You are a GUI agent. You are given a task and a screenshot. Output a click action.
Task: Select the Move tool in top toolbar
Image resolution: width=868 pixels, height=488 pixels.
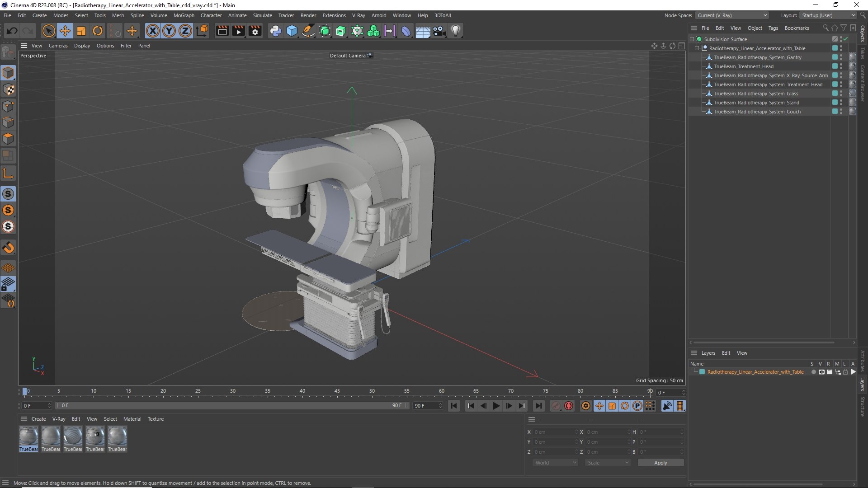point(65,31)
